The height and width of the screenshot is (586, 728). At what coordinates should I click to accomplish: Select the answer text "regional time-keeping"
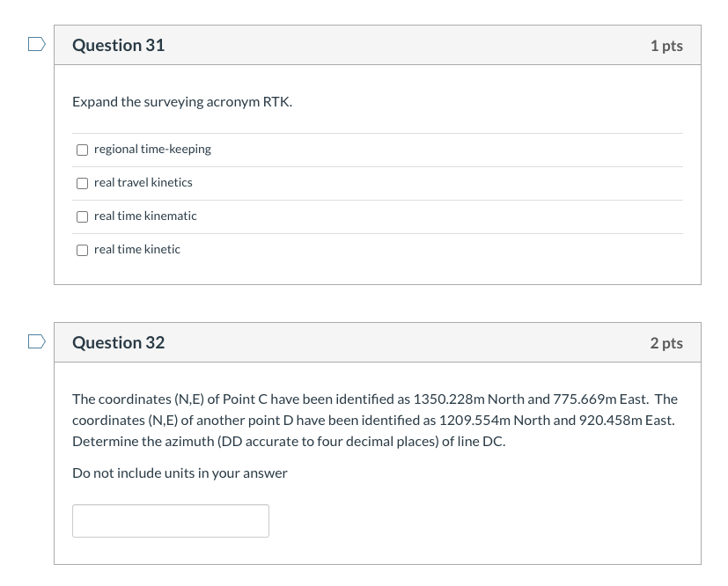click(152, 149)
